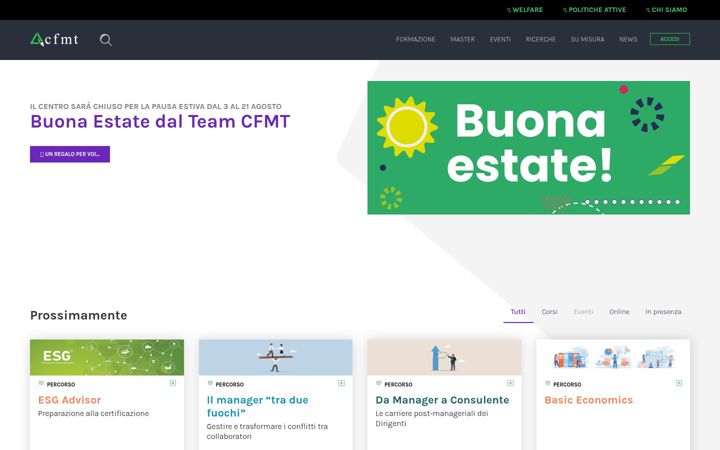Open plus icon on Basic Economics card

[679, 383]
